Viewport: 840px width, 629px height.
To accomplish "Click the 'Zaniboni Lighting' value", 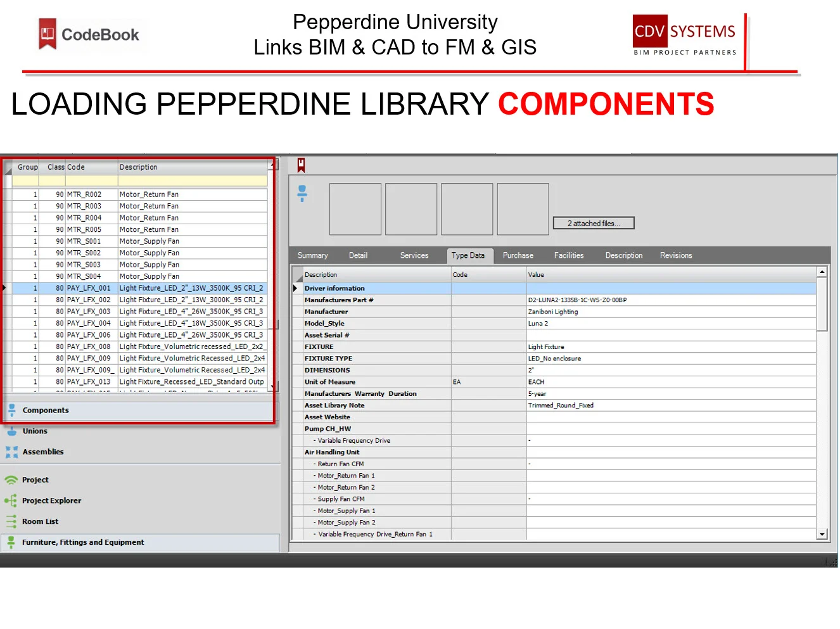I will 553,312.
